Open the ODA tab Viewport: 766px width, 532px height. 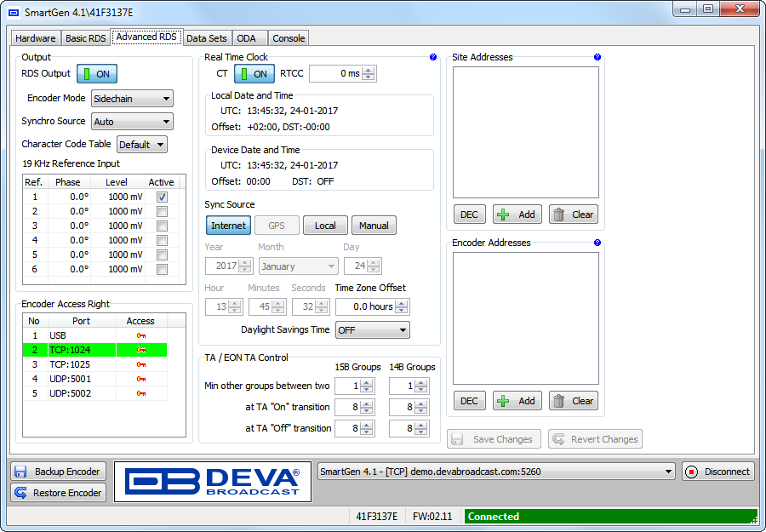(x=249, y=38)
